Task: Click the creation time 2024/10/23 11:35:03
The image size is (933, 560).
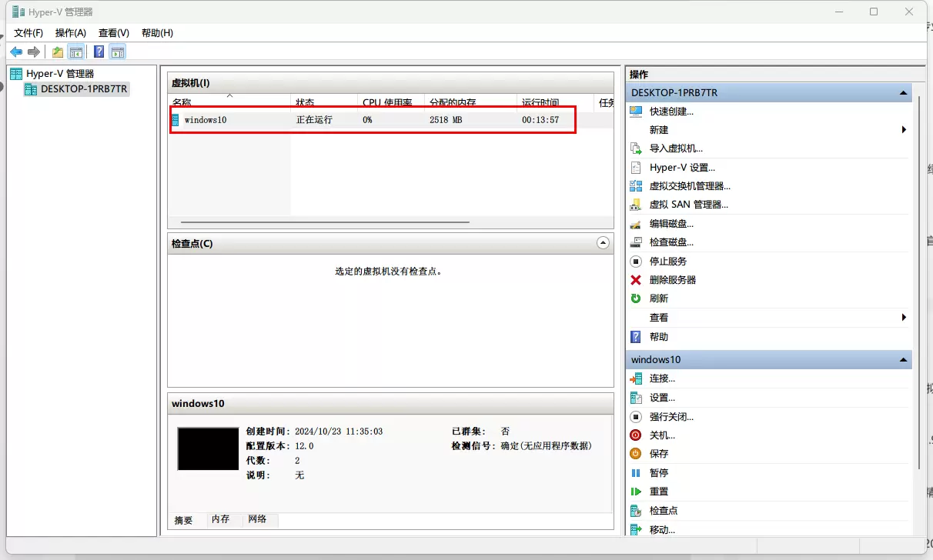Action: point(339,432)
